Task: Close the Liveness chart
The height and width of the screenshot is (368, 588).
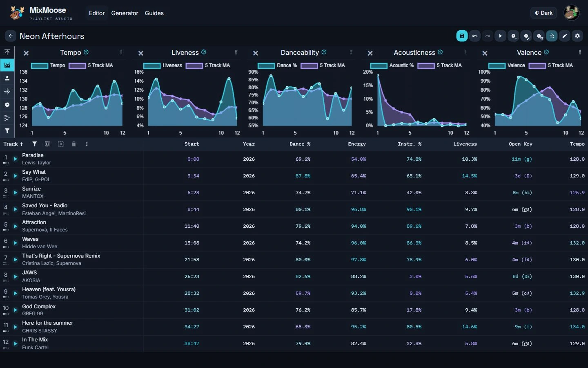Action: [141, 53]
